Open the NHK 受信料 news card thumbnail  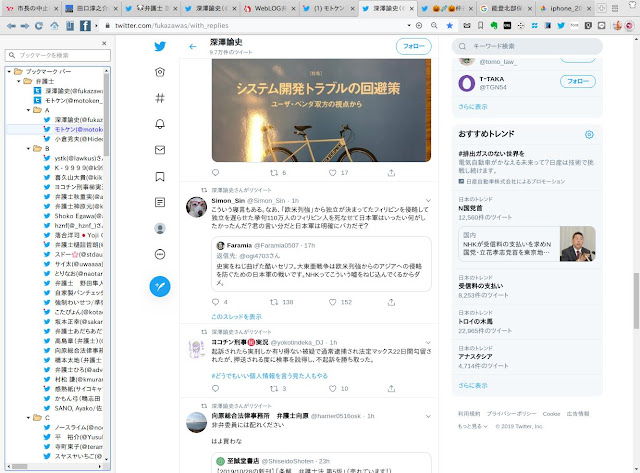[578, 244]
